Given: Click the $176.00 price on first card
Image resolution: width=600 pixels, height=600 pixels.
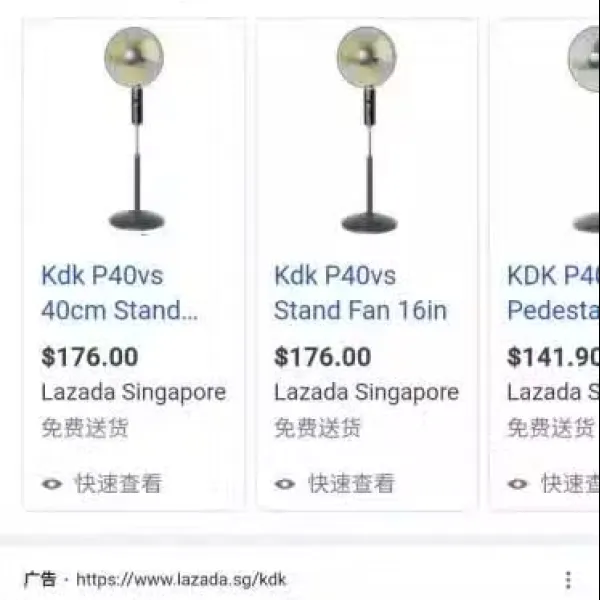Looking at the screenshot, I should click(90, 357).
